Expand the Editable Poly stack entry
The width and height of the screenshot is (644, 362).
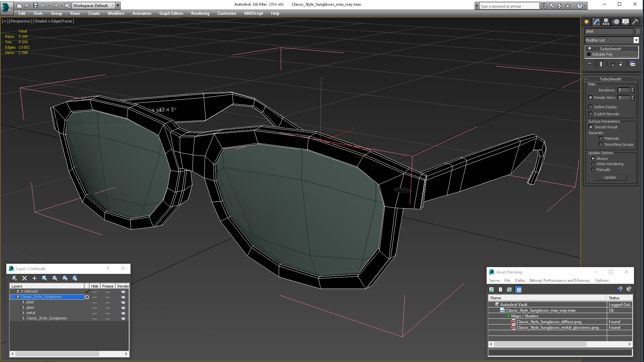pyautogui.click(x=589, y=54)
